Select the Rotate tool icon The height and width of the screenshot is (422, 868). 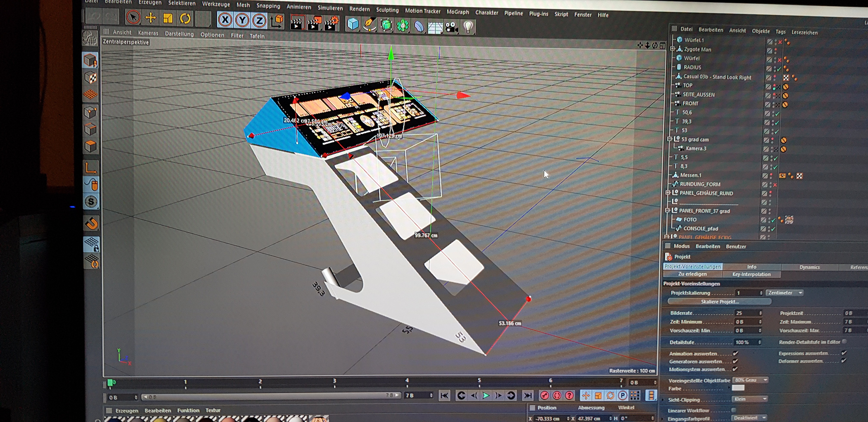[185, 19]
